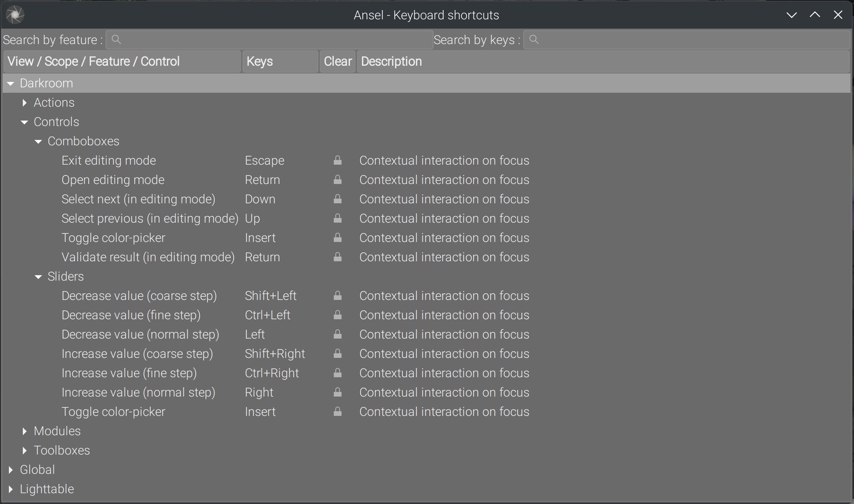
Task: Collapse the Sliders group
Action: (38, 277)
